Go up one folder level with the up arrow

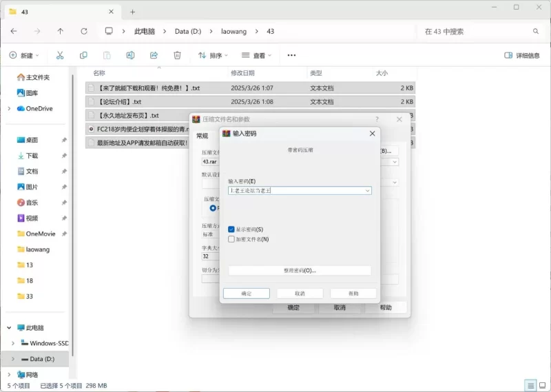point(61,31)
